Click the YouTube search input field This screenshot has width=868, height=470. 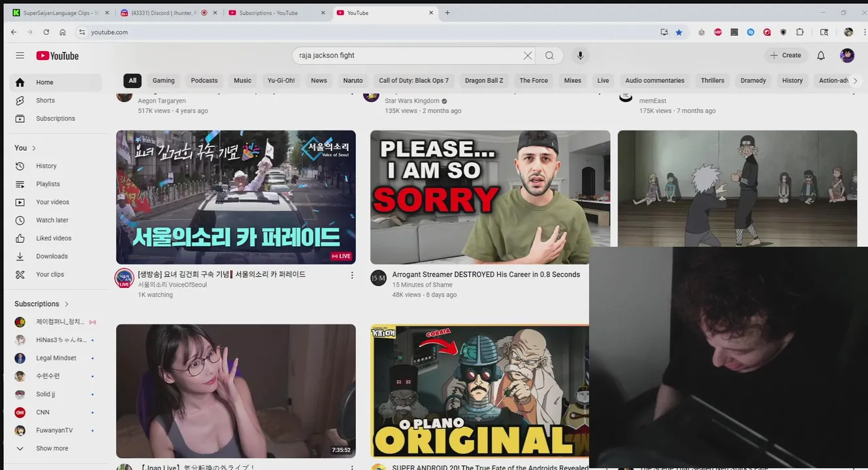pyautogui.click(x=408, y=55)
